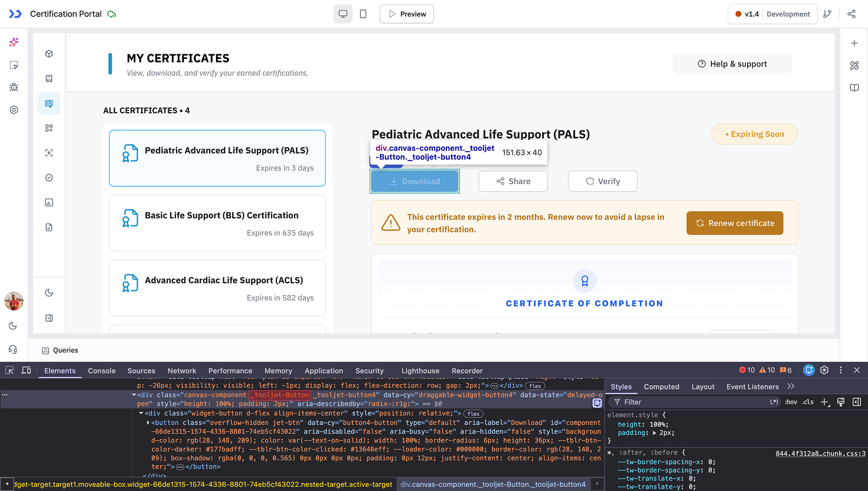Toggle the app's dark mode moon in the canvas sidebar

[49, 293]
